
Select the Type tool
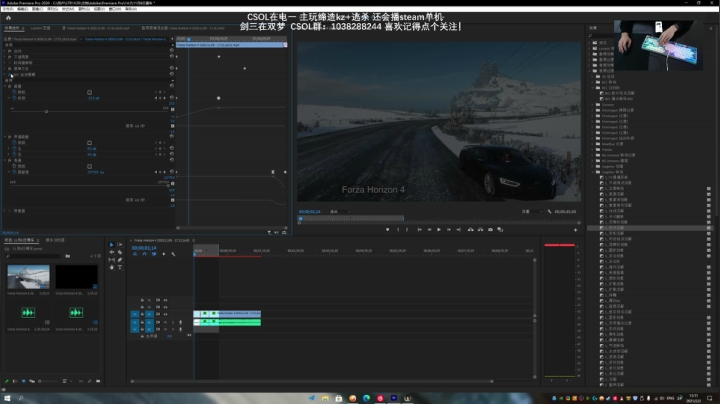[x=120, y=267]
